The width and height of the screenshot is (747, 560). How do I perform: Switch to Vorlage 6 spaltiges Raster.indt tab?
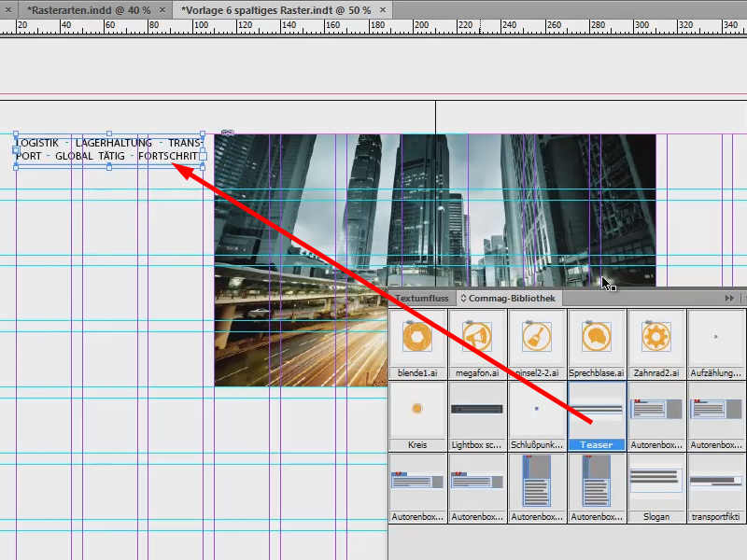tap(275, 8)
